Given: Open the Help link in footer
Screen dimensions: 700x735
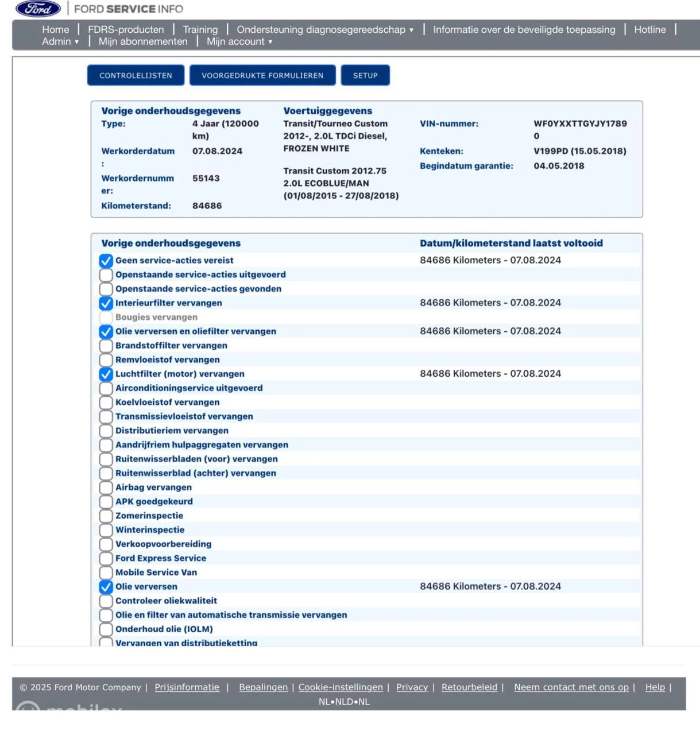Looking at the screenshot, I should pyautogui.click(x=655, y=687).
